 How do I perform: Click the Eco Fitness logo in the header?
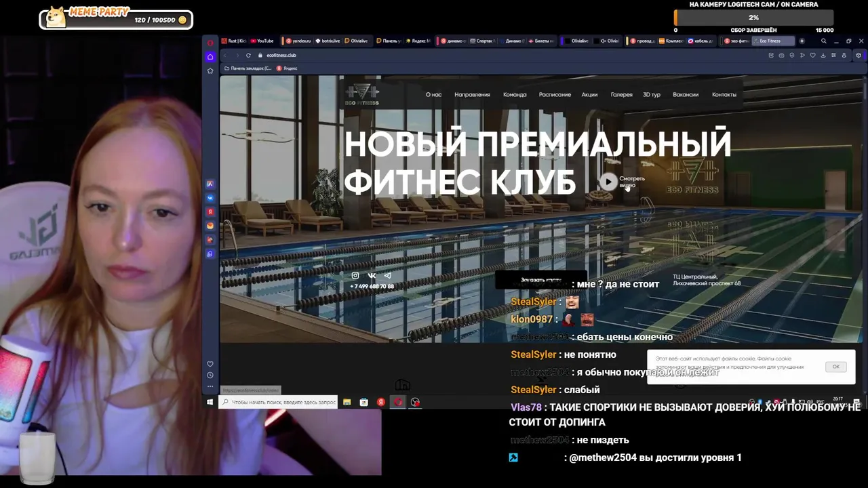coord(362,94)
